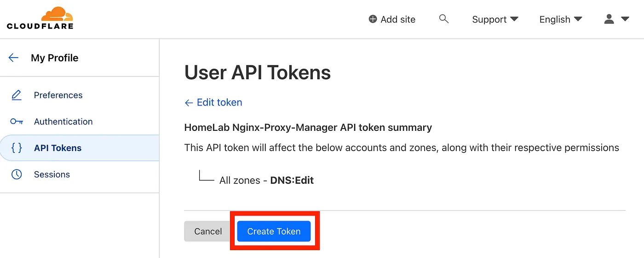Go back via the Edit token link

213,102
